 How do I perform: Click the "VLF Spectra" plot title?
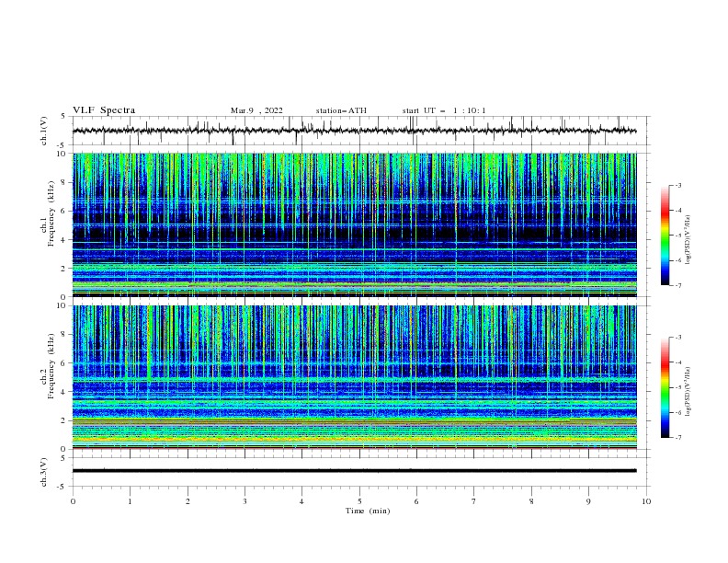click(x=104, y=110)
